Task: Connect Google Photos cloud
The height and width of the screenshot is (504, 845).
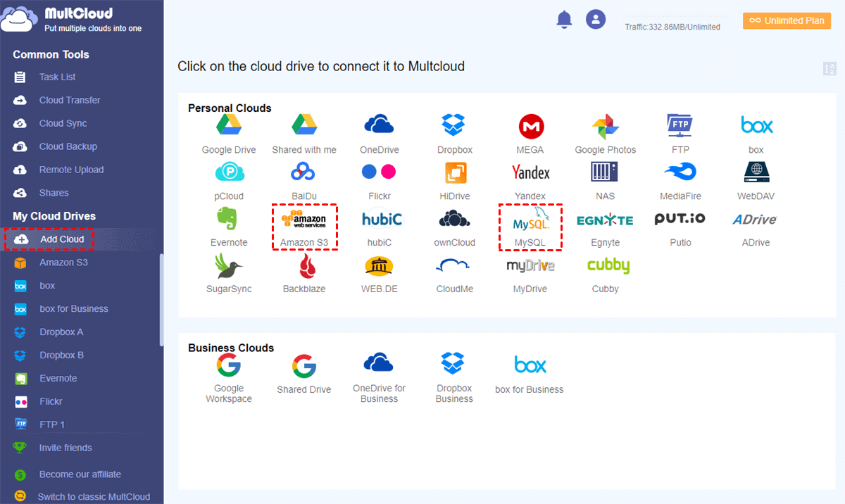Action: pos(606,134)
